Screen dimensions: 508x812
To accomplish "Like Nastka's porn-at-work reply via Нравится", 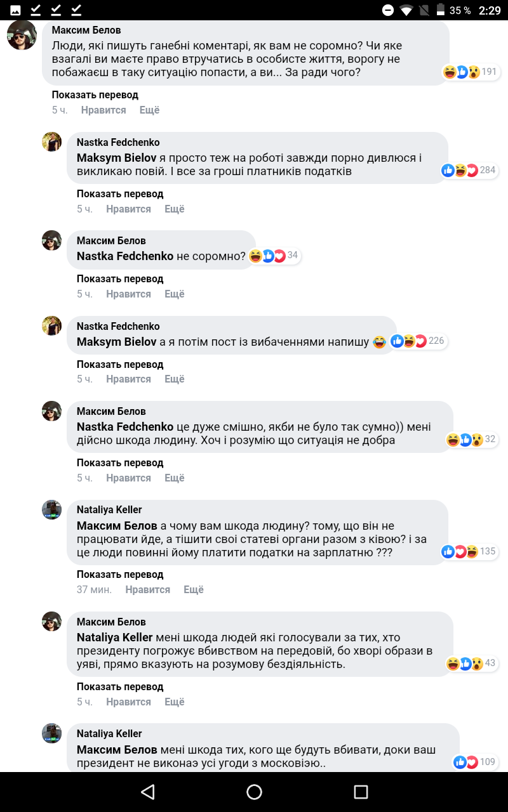I will [128, 209].
